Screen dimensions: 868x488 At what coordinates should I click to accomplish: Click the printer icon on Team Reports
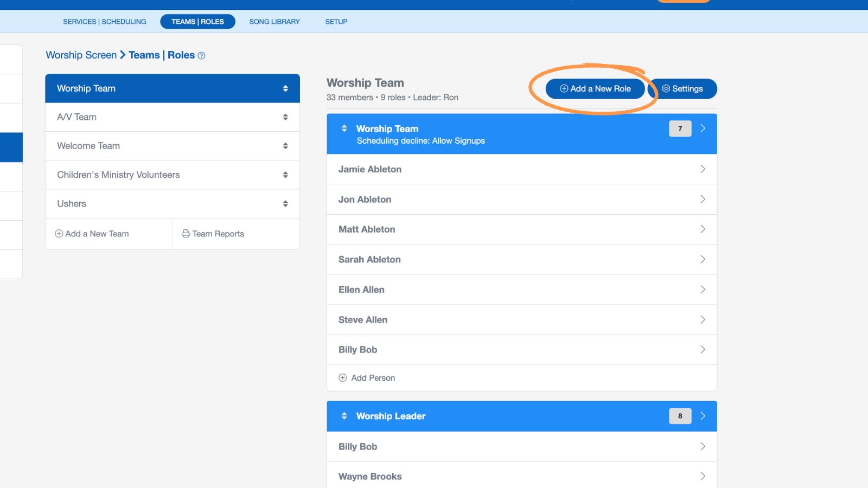pos(187,234)
